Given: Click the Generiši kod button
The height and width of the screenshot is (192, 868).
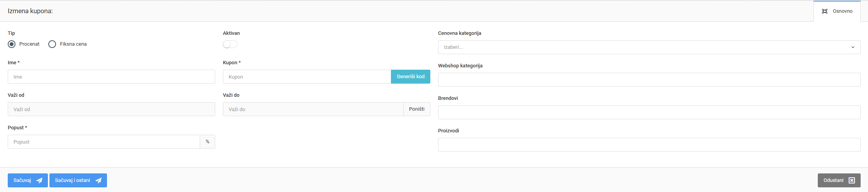Looking at the screenshot, I should point(411,77).
